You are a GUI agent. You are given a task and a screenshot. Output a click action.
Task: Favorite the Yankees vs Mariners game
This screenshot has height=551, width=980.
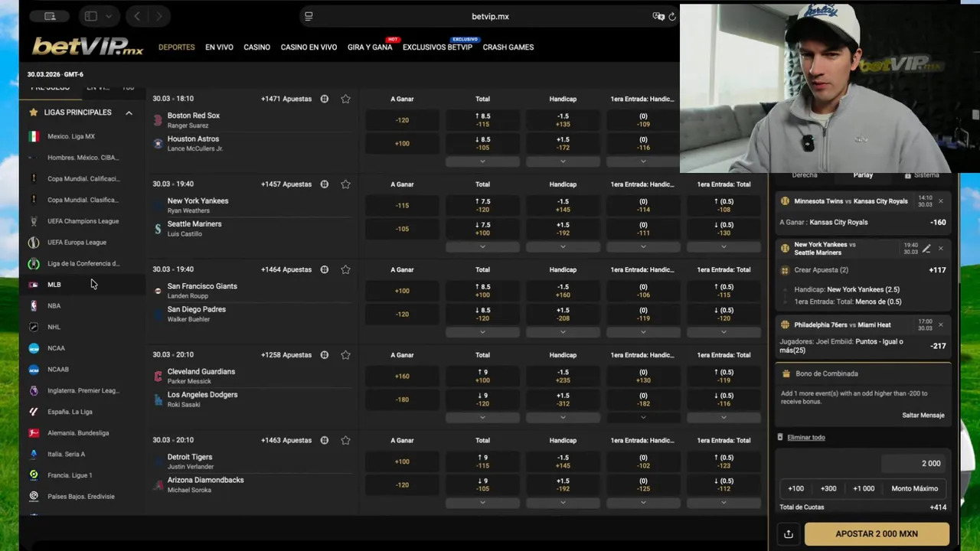[x=345, y=184]
